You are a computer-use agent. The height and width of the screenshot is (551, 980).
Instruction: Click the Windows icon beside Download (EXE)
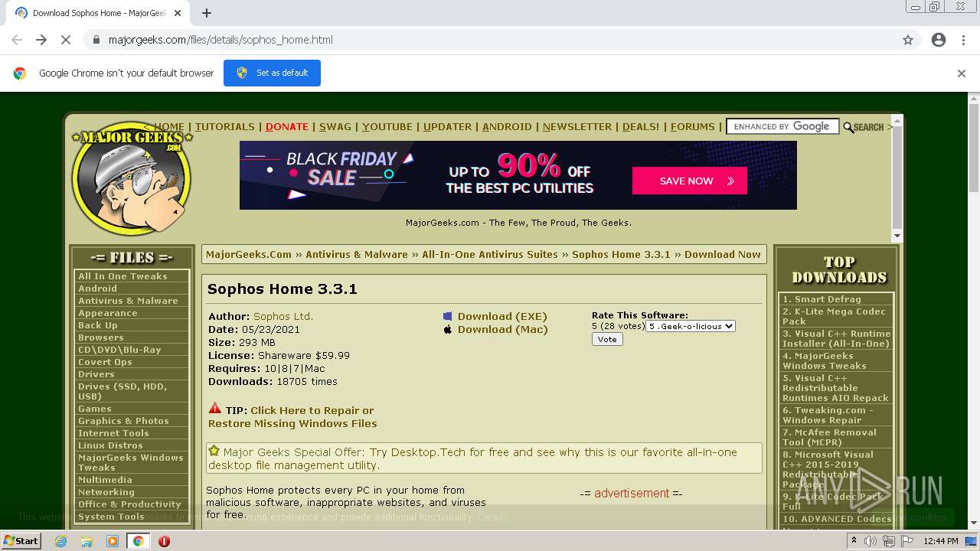point(448,317)
